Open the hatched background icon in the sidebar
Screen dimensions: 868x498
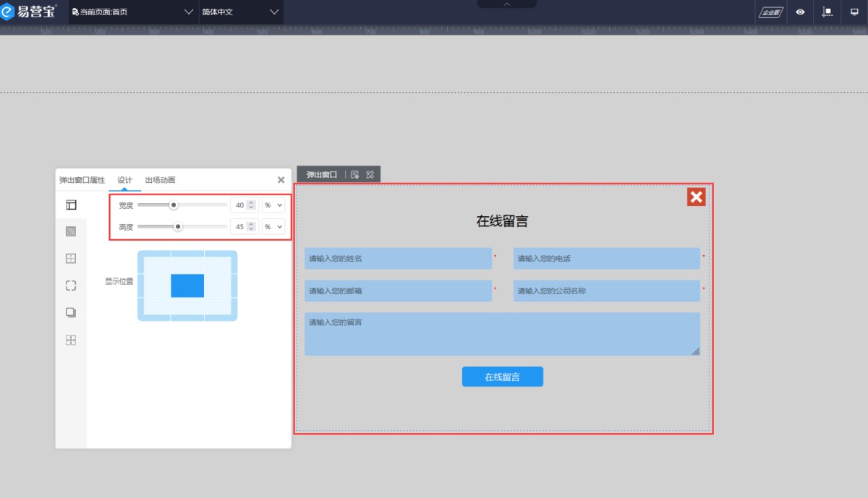coord(71,232)
